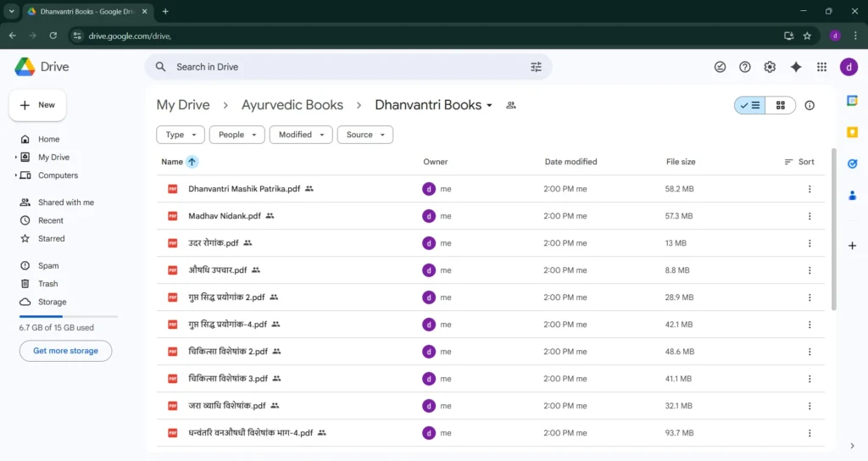Open more actions for Madhav Nidank.pdf

810,216
